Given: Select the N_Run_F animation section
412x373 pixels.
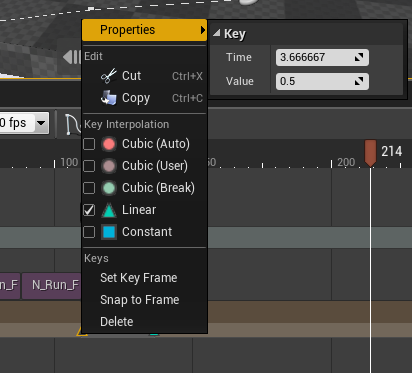Looking at the screenshot, I should pos(52,285).
